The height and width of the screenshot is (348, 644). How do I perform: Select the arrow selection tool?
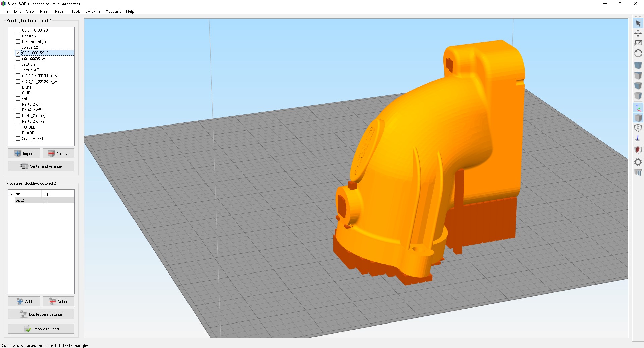tap(638, 23)
